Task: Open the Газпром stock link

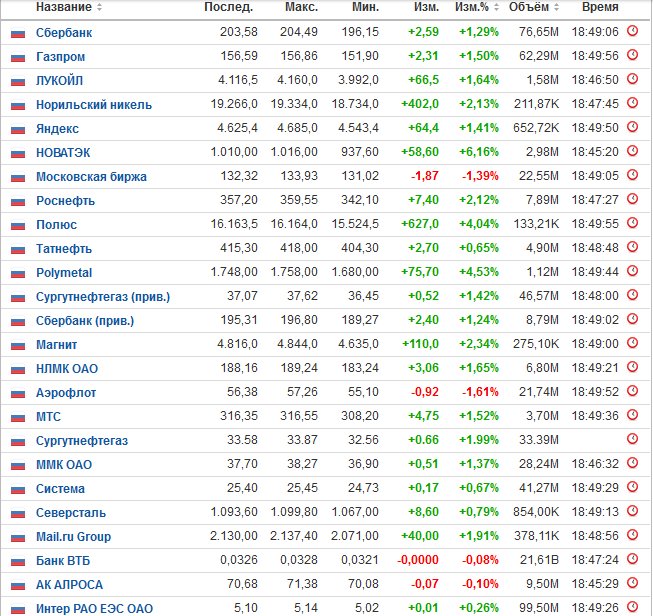Action: [x=60, y=57]
